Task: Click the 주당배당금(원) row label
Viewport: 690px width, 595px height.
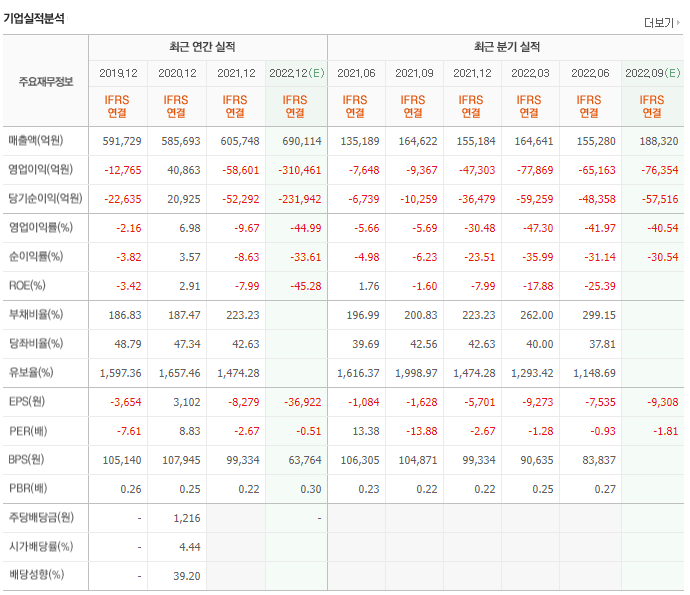Action: click(x=41, y=517)
